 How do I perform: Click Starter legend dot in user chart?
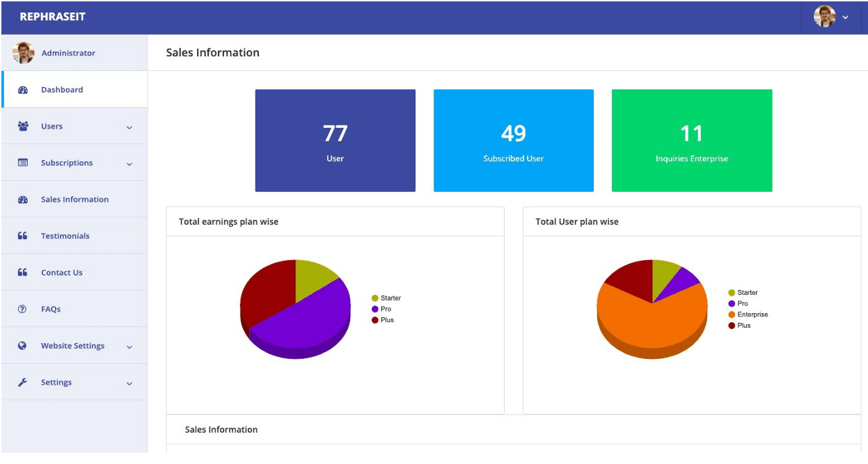tap(732, 293)
